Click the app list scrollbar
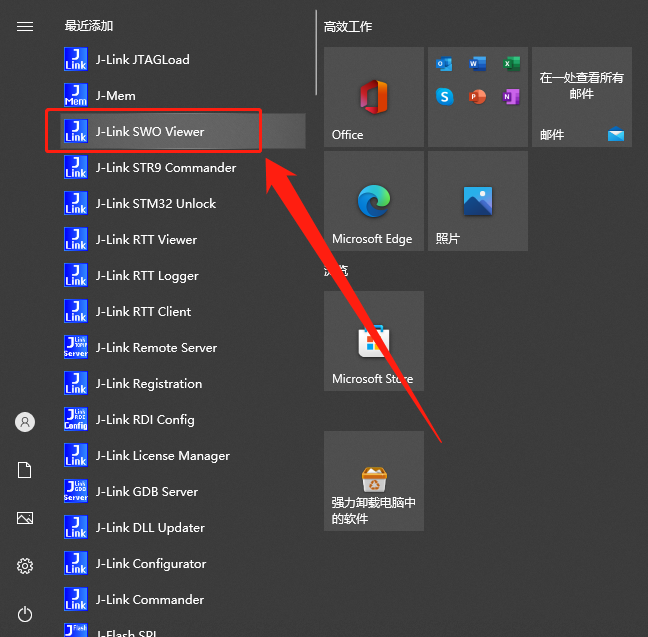The image size is (648, 637). (316, 53)
